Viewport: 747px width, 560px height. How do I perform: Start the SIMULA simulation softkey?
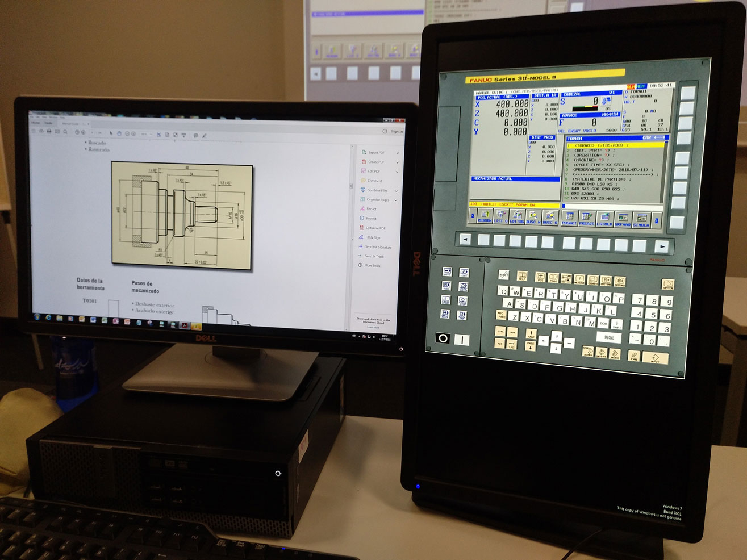point(641,220)
